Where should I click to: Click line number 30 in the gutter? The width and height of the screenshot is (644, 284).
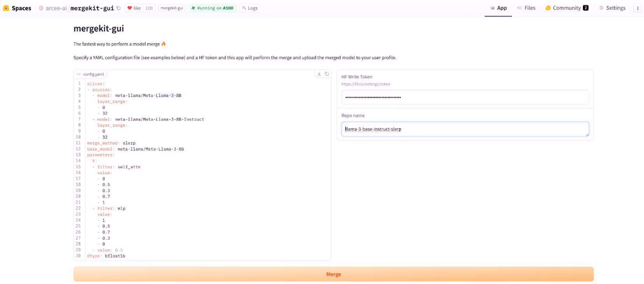point(78,256)
